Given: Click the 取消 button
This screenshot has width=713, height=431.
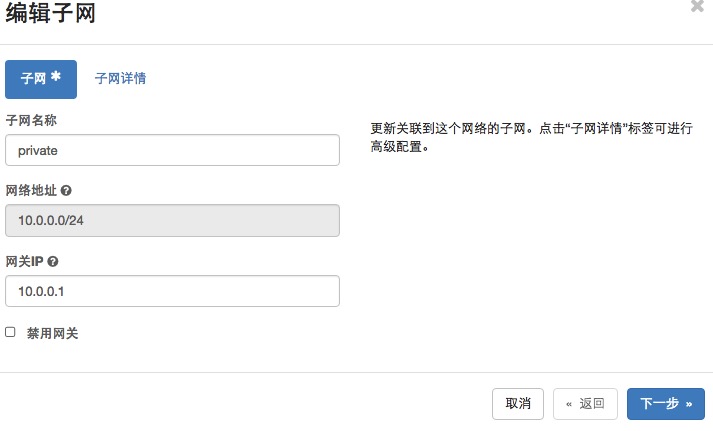Looking at the screenshot, I should point(518,403).
